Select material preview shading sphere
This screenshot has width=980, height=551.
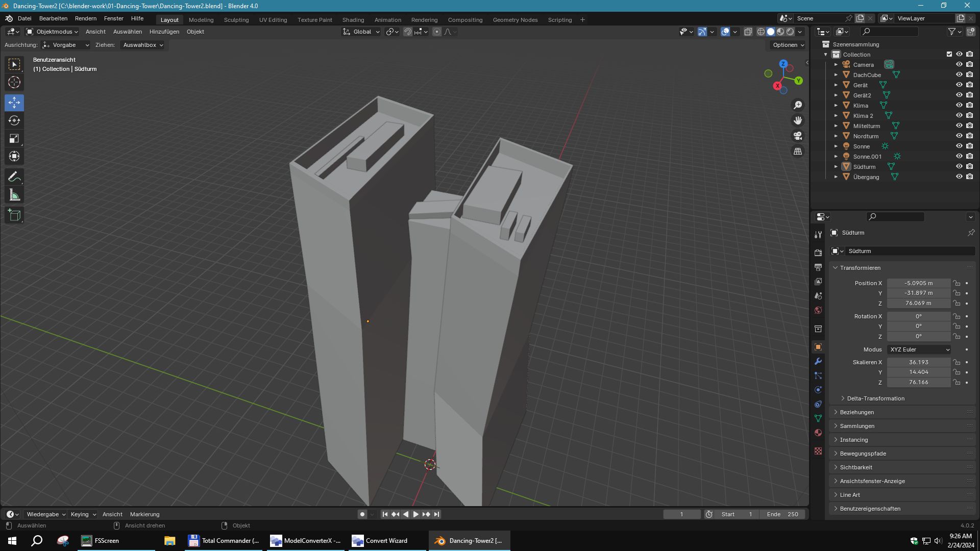[x=780, y=32]
